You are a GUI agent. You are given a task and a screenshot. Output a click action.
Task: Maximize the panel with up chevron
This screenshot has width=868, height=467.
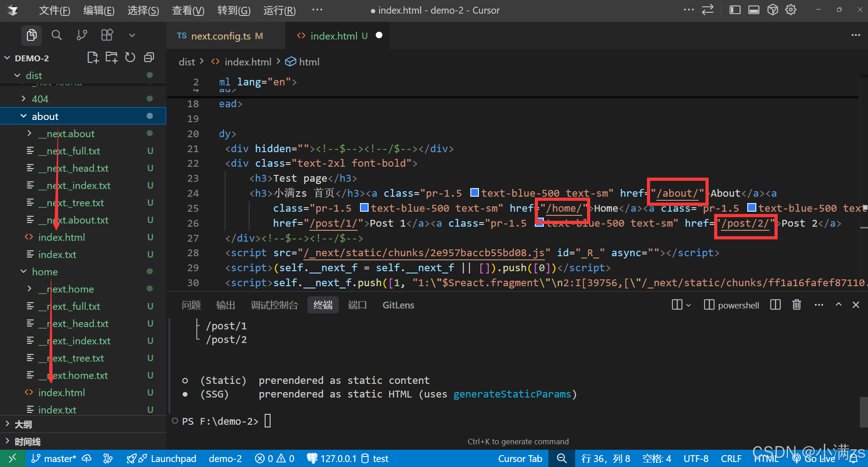pyautogui.click(x=838, y=305)
